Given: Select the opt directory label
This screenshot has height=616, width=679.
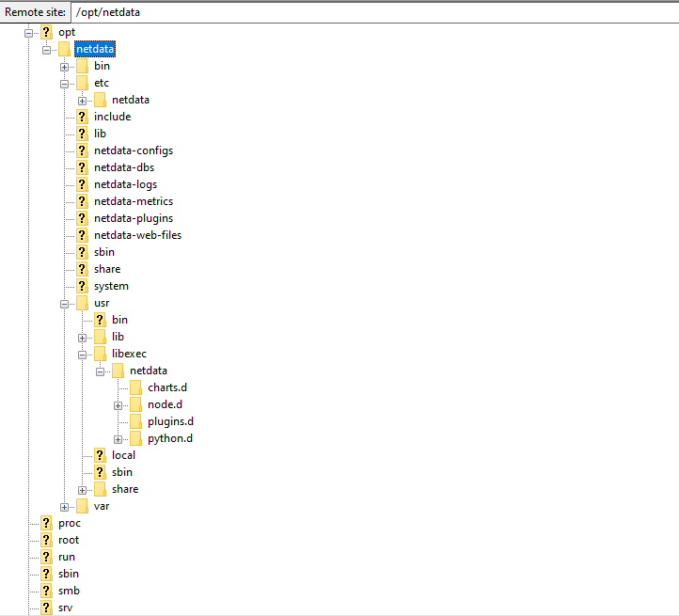Looking at the screenshot, I should 67,33.
